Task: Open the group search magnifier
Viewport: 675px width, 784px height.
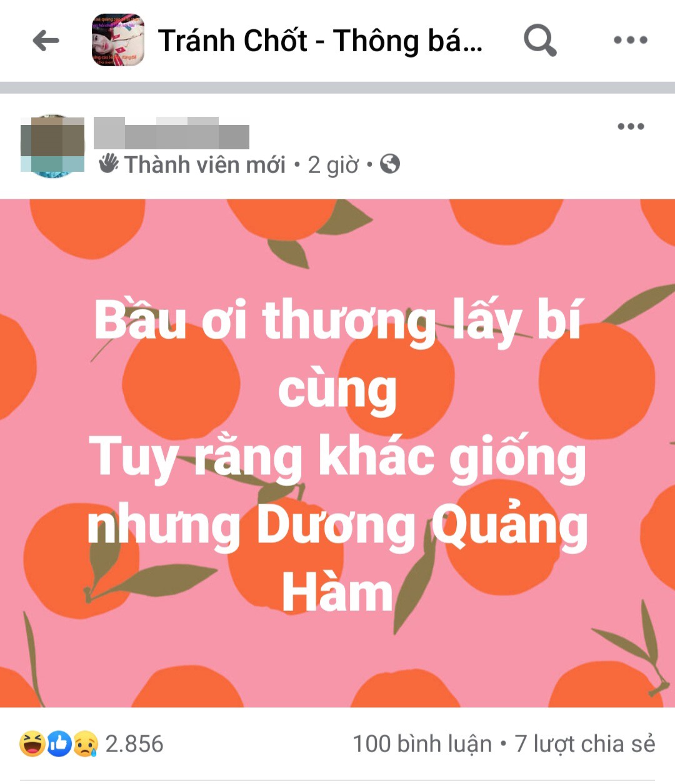Action: (x=540, y=41)
